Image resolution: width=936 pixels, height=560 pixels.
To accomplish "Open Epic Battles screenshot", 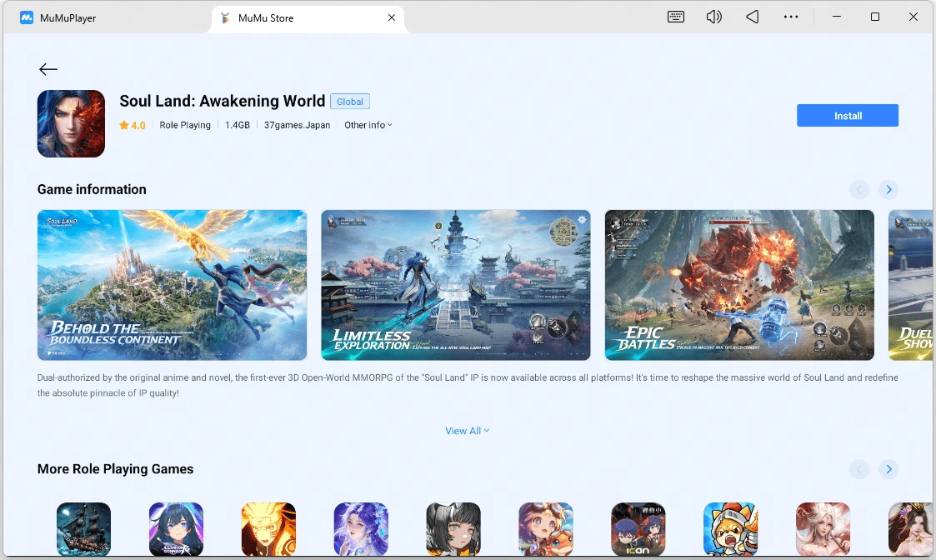I will (739, 285).
